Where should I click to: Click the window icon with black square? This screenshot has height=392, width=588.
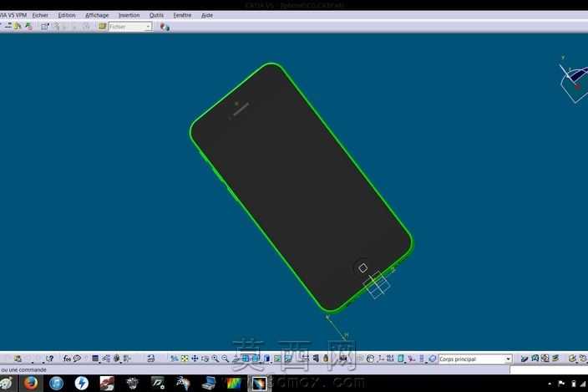(x=44, y=26)
